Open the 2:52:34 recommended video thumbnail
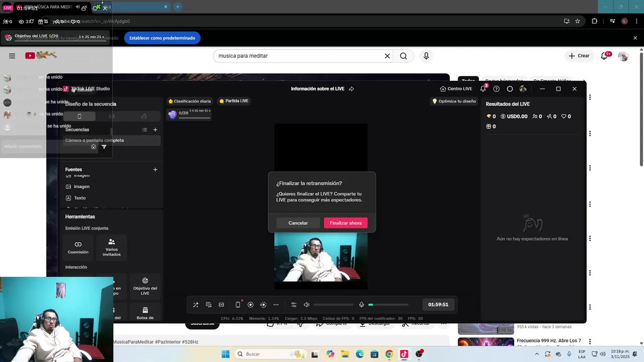The width and height of the screenshot is (644, 362). pos(486,329)
